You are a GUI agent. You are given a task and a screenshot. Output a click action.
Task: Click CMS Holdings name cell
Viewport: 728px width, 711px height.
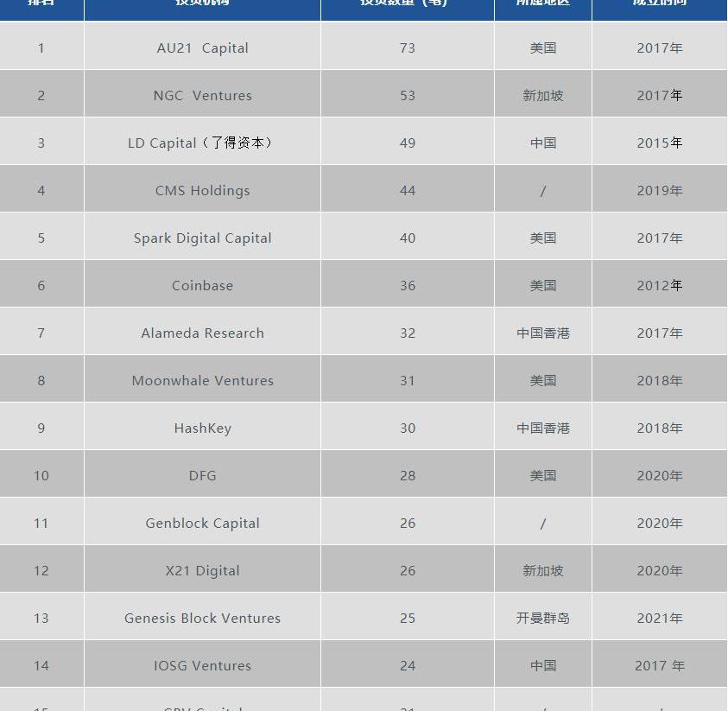click(202, 190)
